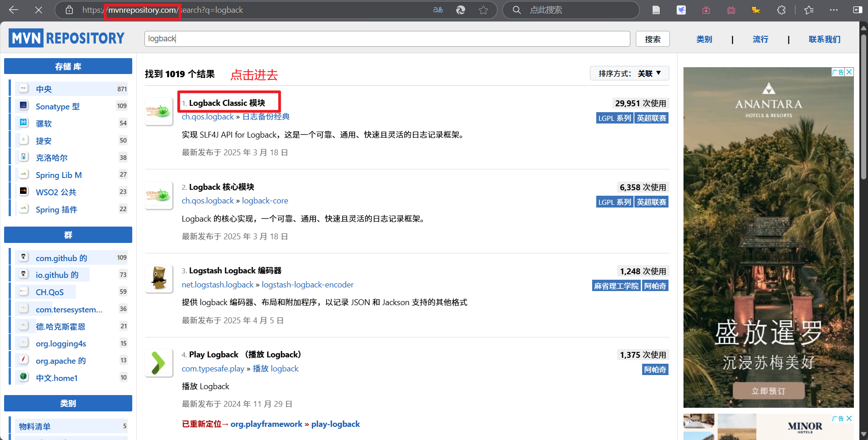Screen dimensions: 868x440
Task: Click the Logback Classic project thumbnail
Action: 159,111
